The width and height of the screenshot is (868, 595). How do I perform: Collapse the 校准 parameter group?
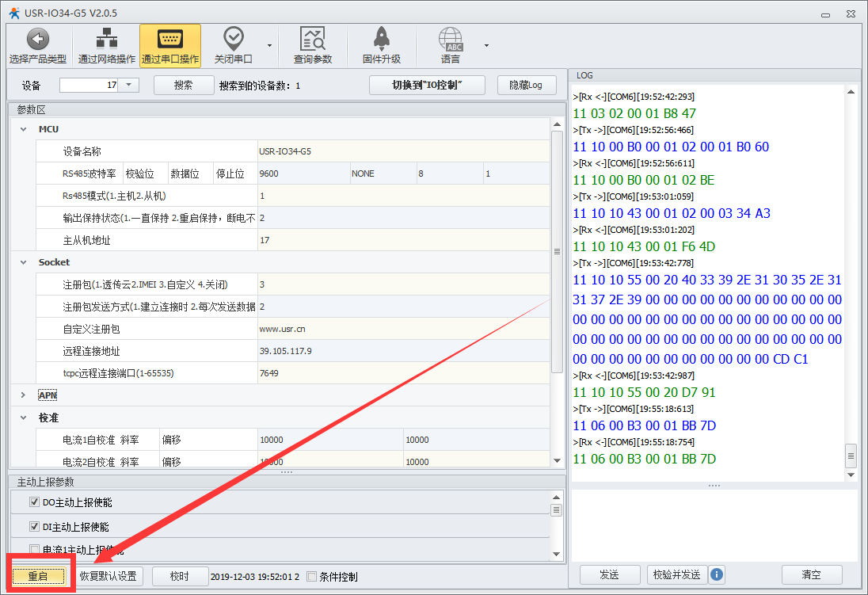[x=23, y=418]
